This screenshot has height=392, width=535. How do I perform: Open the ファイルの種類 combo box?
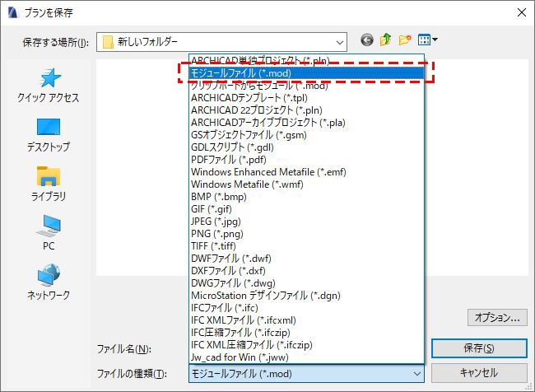tap(306, 374)
